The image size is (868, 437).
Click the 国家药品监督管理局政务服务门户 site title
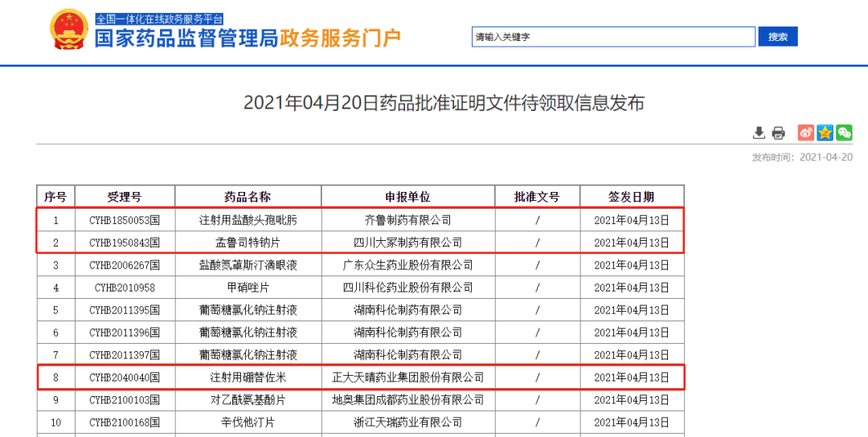(x=248, y=39)
